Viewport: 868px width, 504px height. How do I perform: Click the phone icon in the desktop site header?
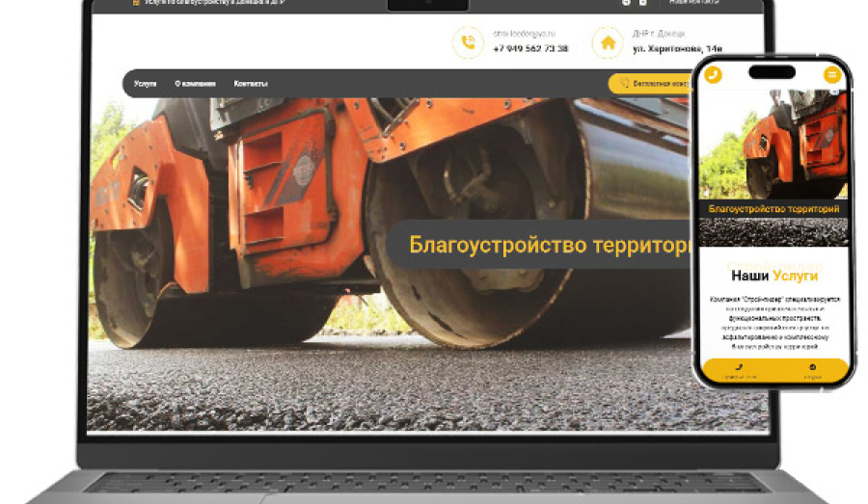point(469,42)
